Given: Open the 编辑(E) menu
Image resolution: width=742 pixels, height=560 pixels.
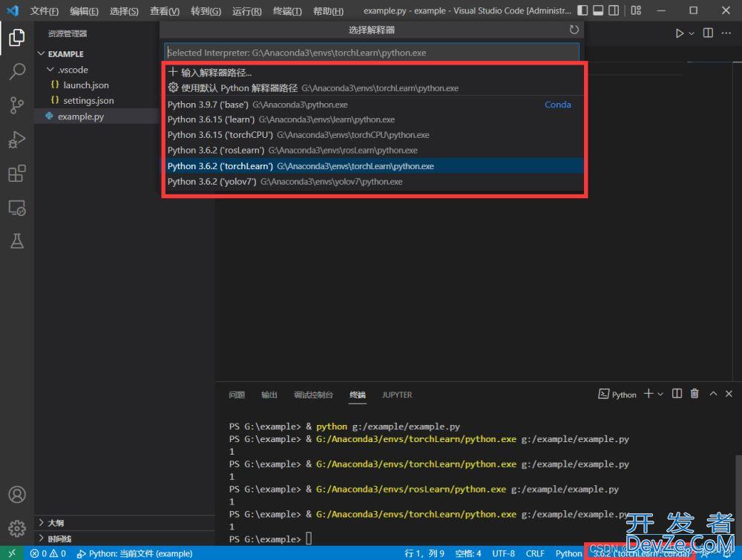Looking at the screenshot, I should coord(84,11).
